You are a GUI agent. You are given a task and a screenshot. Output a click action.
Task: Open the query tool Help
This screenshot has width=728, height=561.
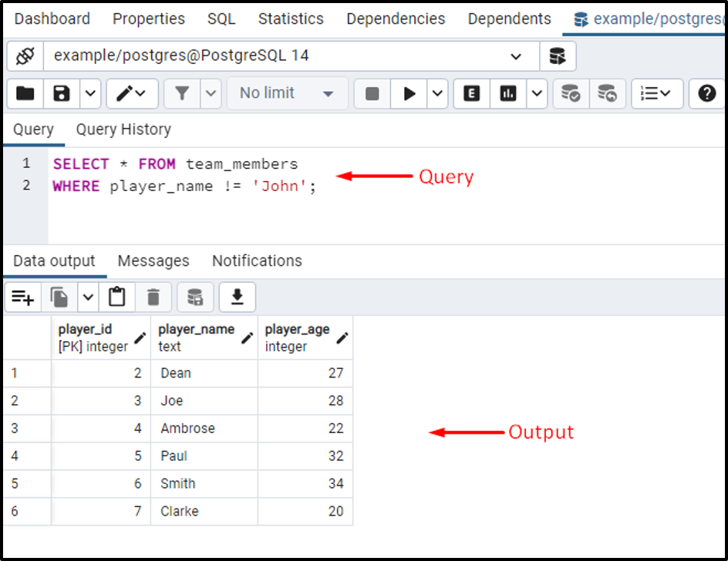pos(707,92)
